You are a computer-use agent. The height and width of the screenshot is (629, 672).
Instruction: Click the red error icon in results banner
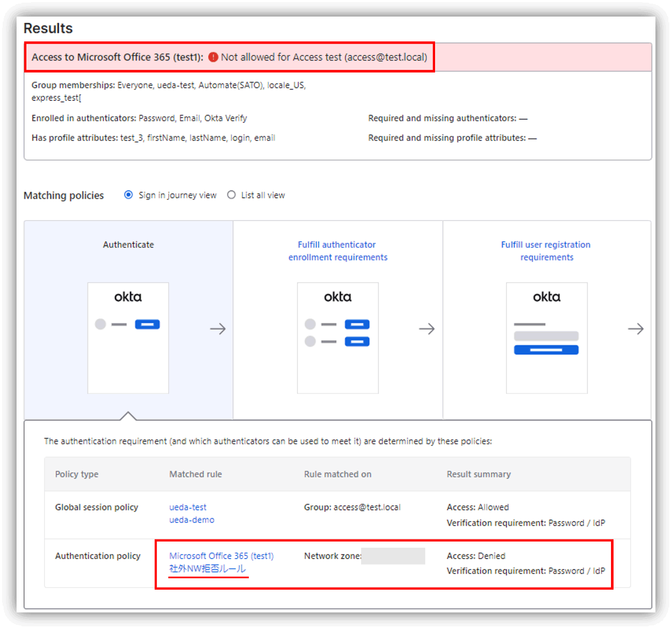[213, 57]
